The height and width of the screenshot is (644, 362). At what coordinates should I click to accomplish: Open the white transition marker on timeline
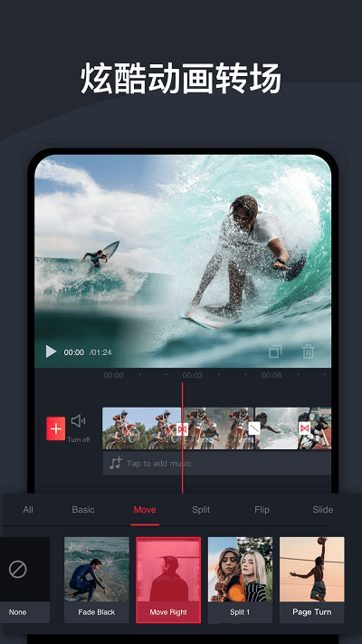point(254,428)
